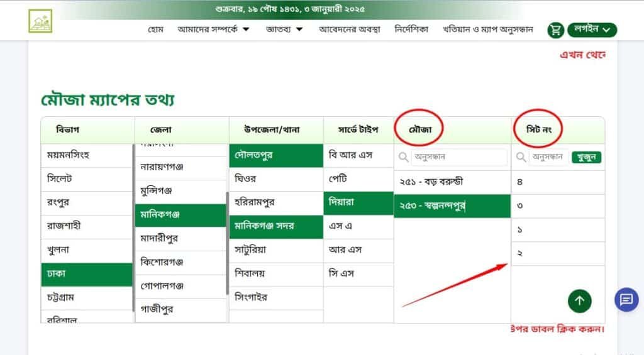The image size is (644, 355).
Task: Select রাজশাহী division
Action: [x=87, y=226]
